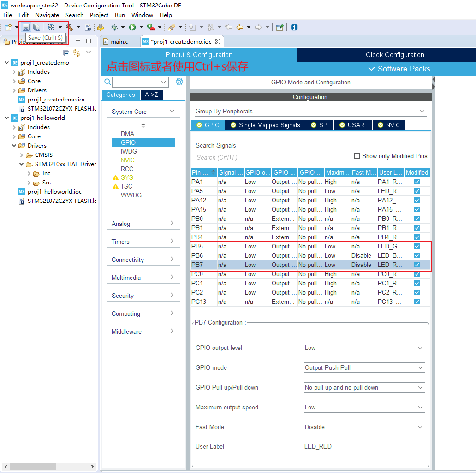Toggle Modified checkbox for pin PC2
This screenshot has width=476, height=473.
coord(417,292)
